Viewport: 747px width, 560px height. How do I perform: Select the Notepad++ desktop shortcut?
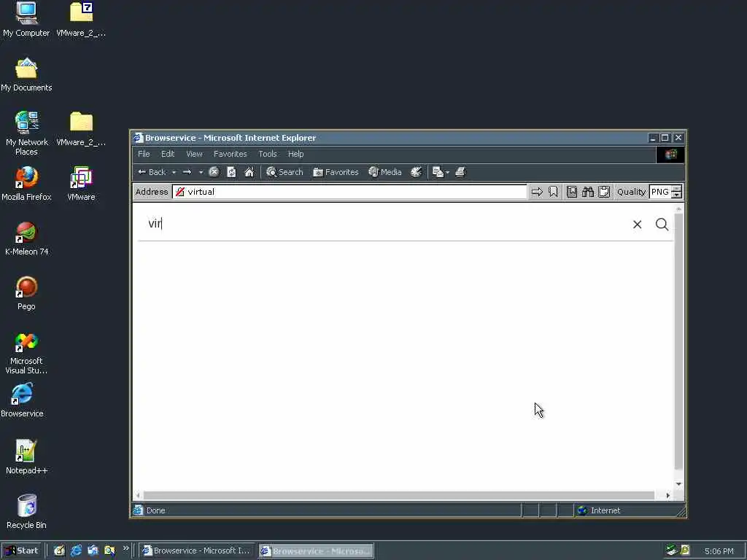(26, 457)
